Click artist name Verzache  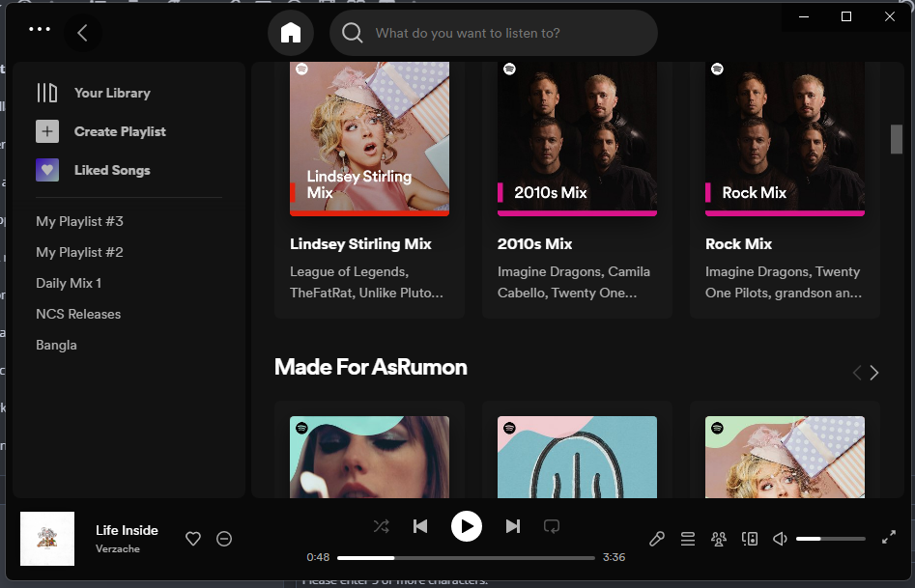pyautogui.click(x=117, y=548)
